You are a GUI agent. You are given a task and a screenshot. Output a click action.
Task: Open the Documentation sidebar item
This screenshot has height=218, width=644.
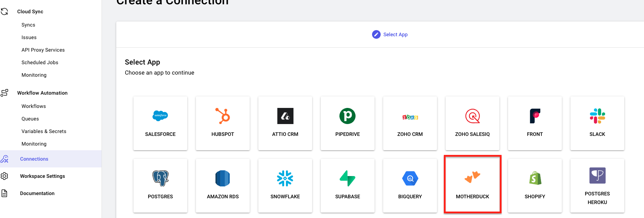click(37, 193)
